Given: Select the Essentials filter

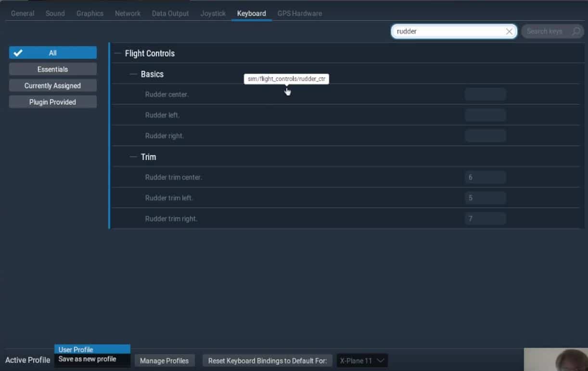Looking at the screenshot, I should point(52,69).
